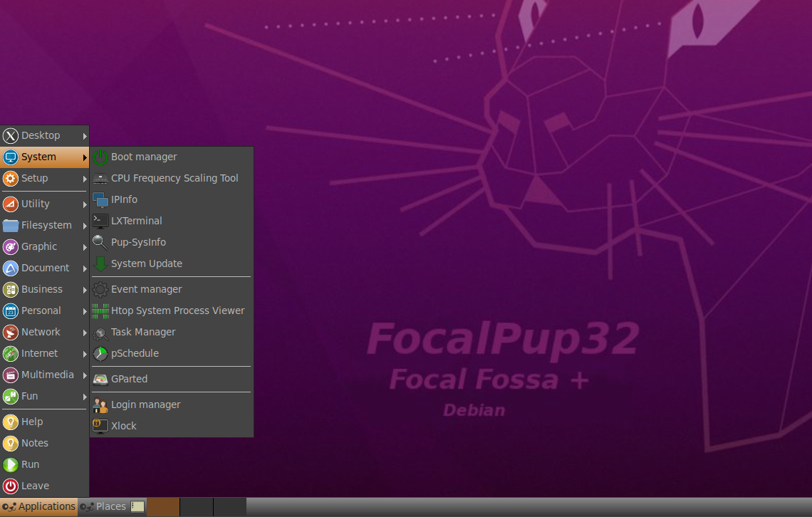812x517 pixels.
Task: Click the Setup category gear icon
Action: coord(11,178)
